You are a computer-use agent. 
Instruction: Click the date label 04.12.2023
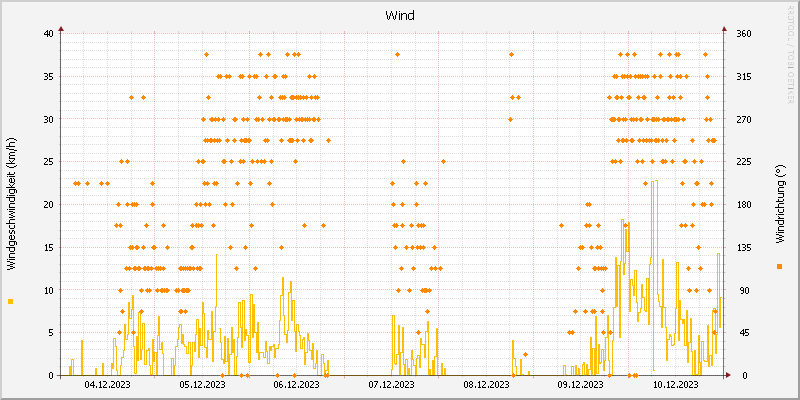coord(107,384)
